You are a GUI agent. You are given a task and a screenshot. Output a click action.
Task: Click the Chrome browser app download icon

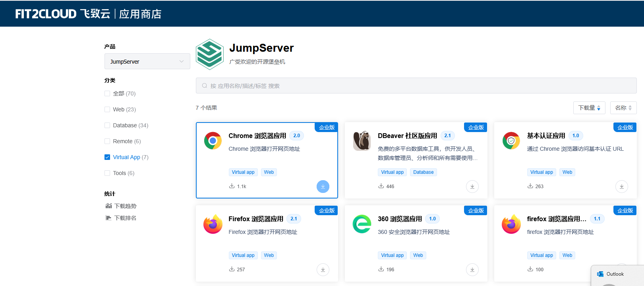(x=323, y=187)
